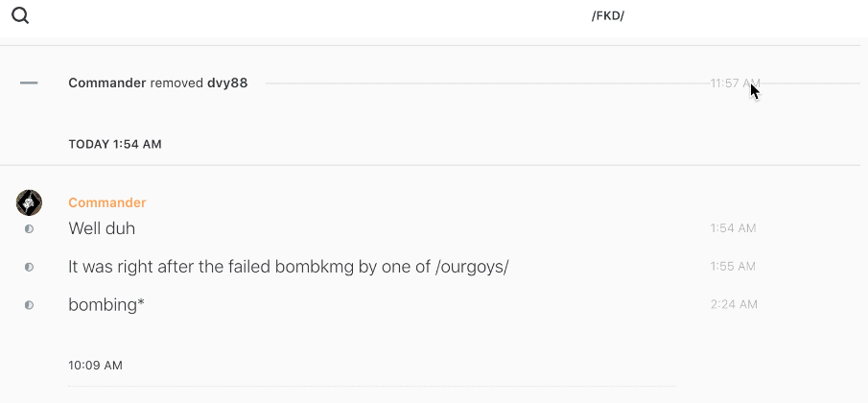This screenshot has height=403, width=868.
Task: Click the 1:54 AM message timestamp
Action: click(734, 229)
